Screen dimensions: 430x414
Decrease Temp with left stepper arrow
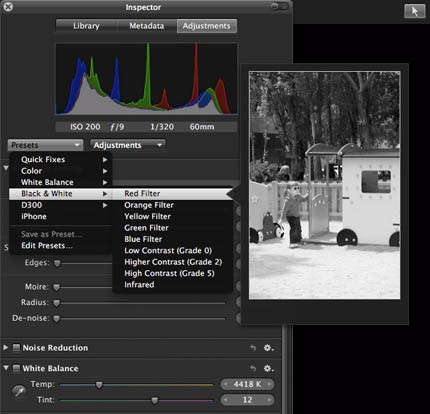click(226, 384)
